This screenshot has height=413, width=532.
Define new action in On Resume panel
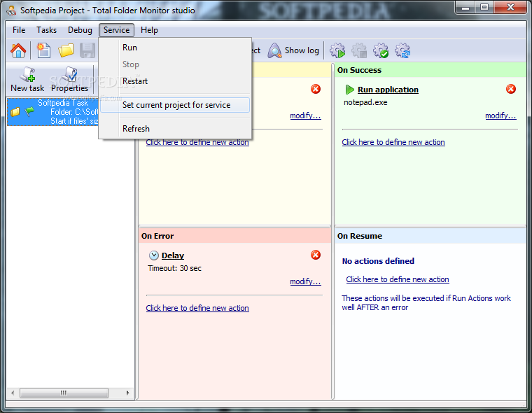pos(398,279)
